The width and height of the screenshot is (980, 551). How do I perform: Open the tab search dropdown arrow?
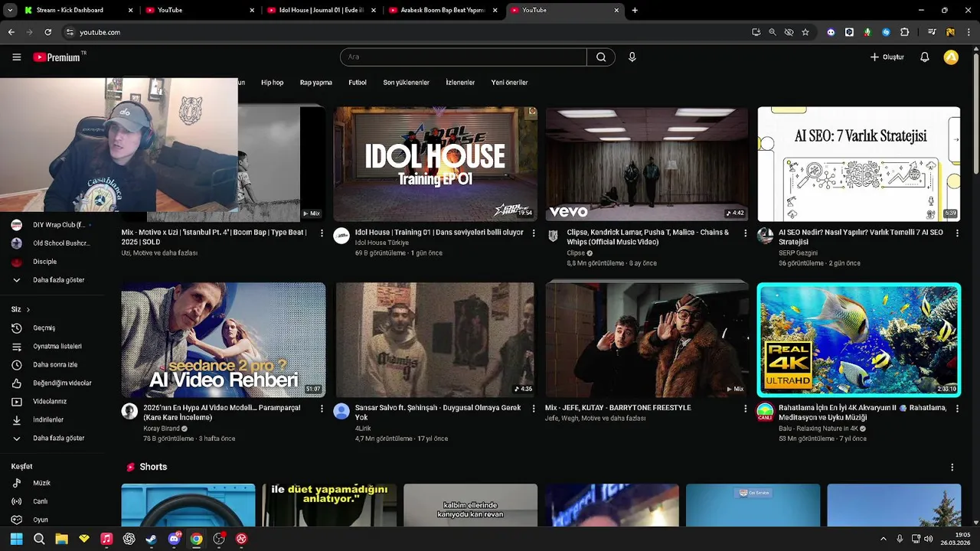[9, 10]
